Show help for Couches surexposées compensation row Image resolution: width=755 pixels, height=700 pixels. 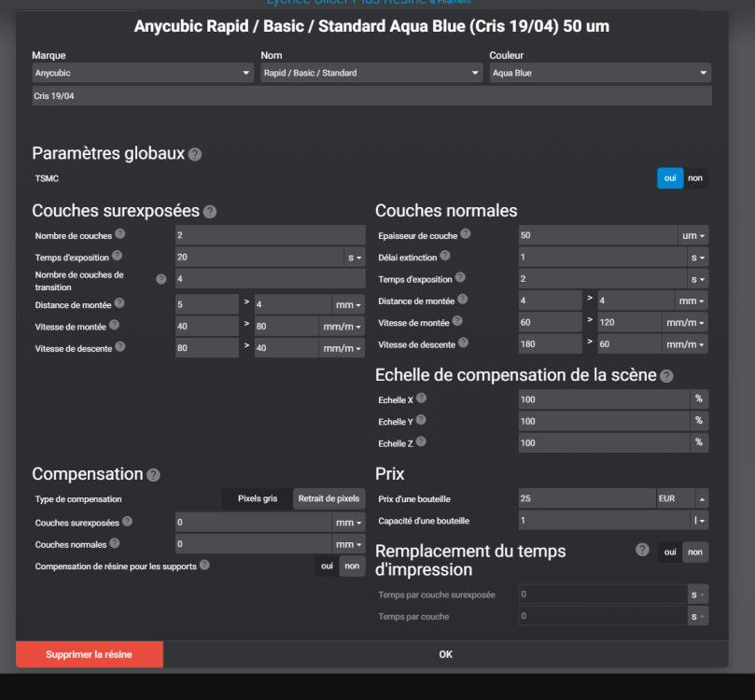click(x=127, y=522)
